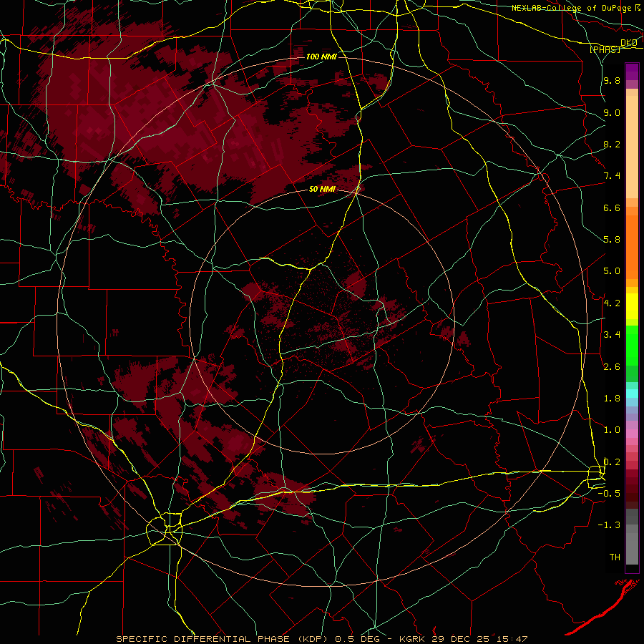Click the 8.2 scale value
Screen dimensions: 644x644
612,144
